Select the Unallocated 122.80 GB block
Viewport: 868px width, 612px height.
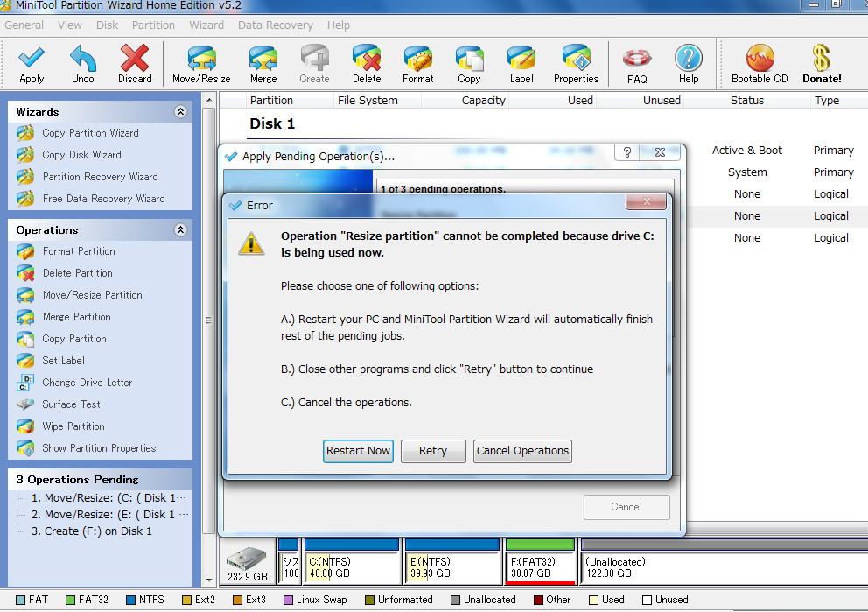(x=724, y=561)
